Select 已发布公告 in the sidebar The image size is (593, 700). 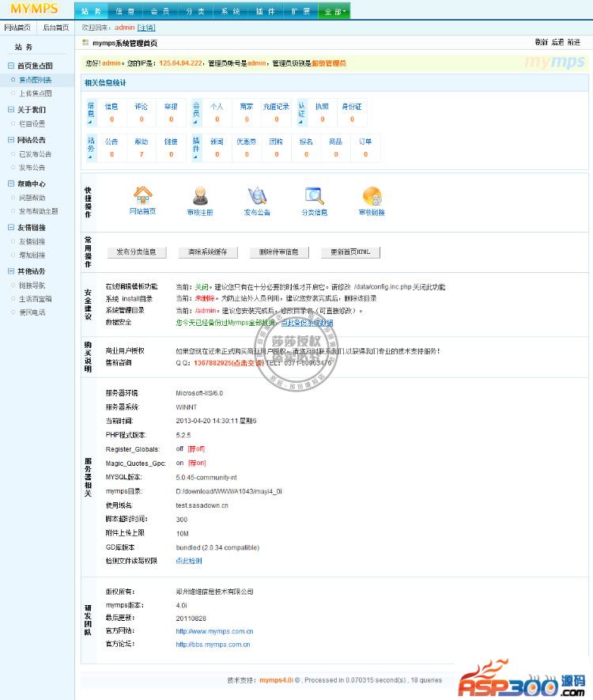(36, 154)
